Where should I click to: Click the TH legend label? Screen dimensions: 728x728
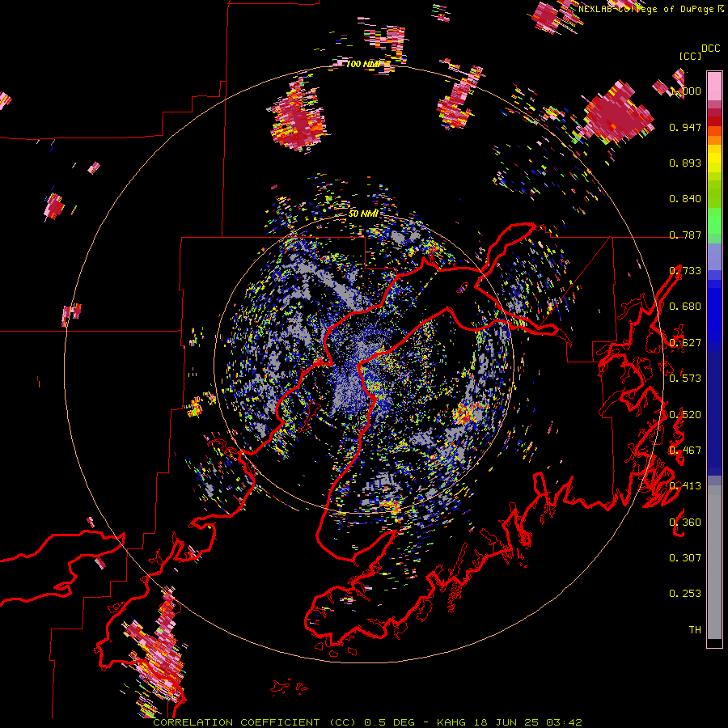[x=695, y=630]
